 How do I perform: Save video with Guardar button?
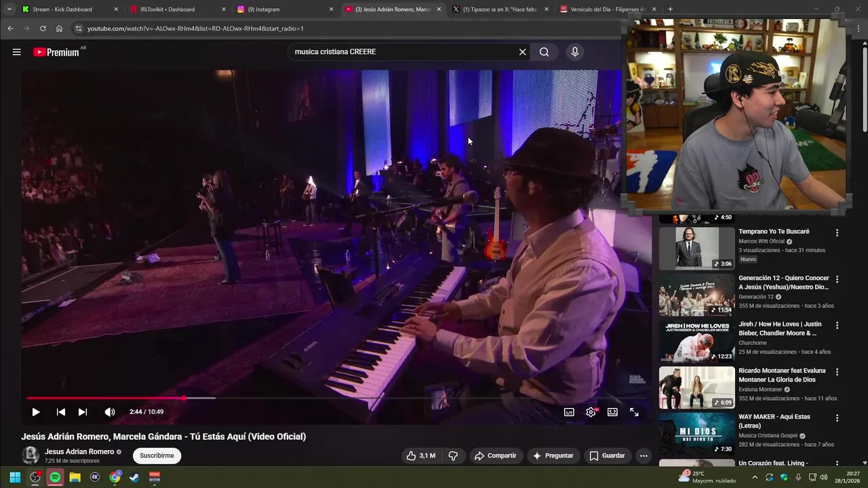point(607,455)
